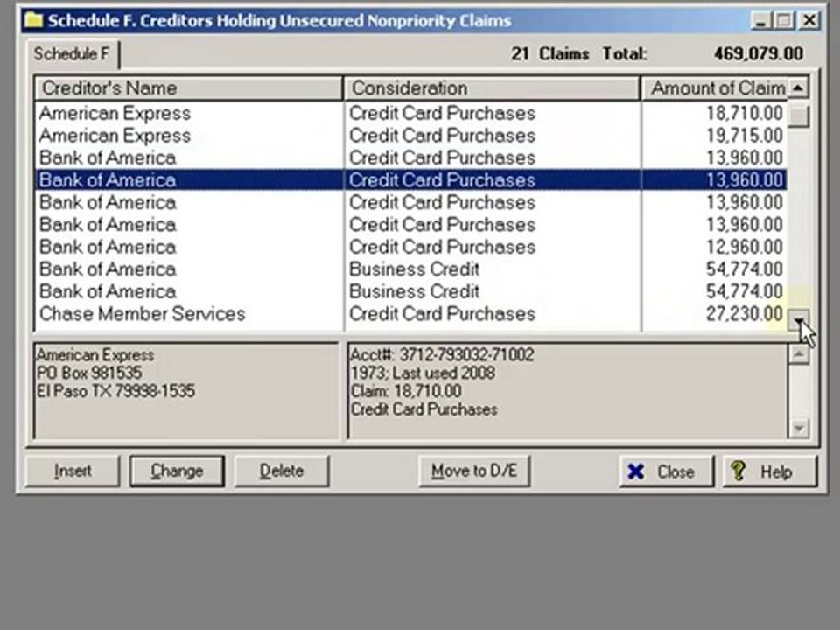Click the PO Box 981535 address line

point(89,373)
